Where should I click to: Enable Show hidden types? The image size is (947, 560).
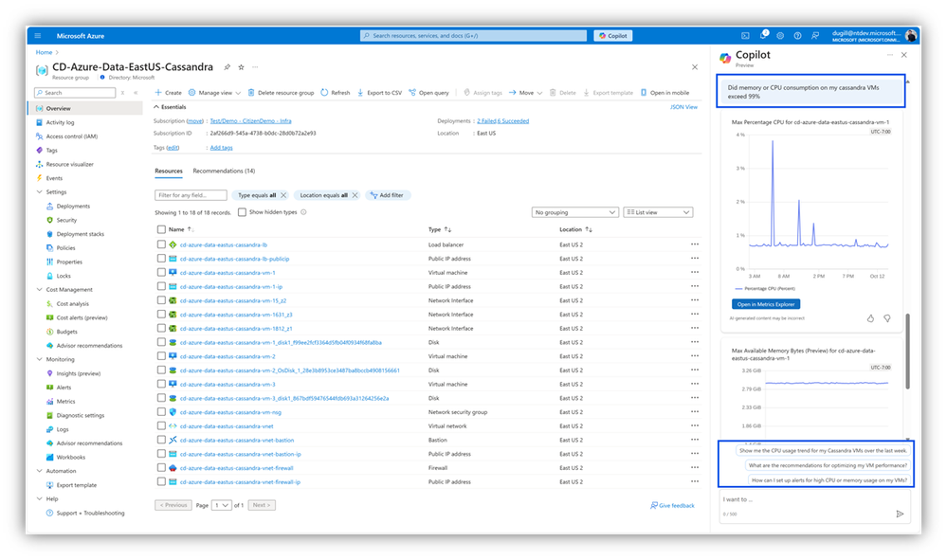coord(242,212)
